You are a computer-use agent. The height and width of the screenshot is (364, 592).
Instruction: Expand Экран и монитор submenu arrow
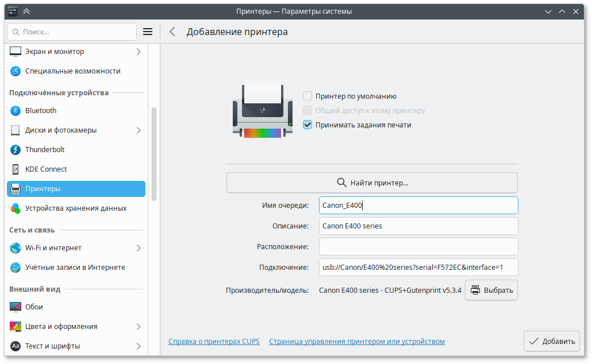coord(139,52)
